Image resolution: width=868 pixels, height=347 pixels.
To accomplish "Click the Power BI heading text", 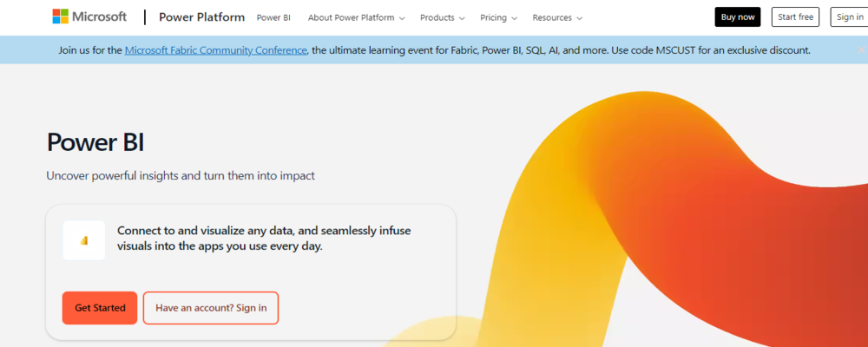I will click(95, 141).
